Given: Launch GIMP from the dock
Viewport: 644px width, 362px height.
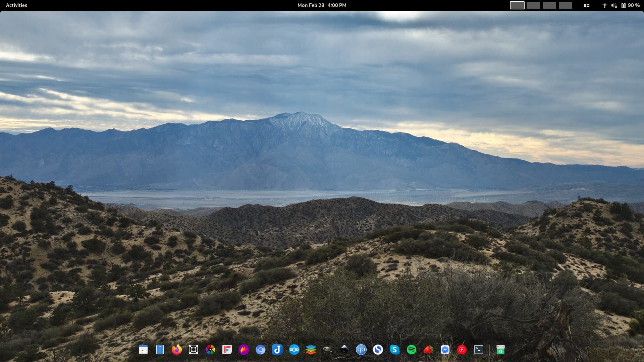Looking at the screenshot, I should pos(328,350).
